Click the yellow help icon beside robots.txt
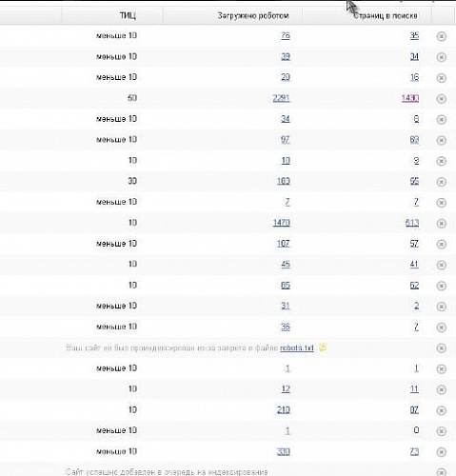 pyautogui.click(x=323, y=347)
